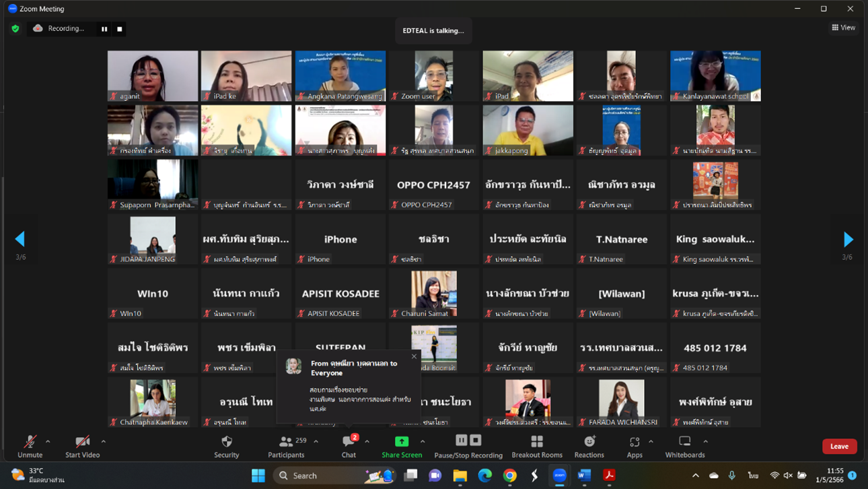This screenshot has width=868, height=489.
Task: Go to next gallery page with right arrow
Action: click(848, 239)
